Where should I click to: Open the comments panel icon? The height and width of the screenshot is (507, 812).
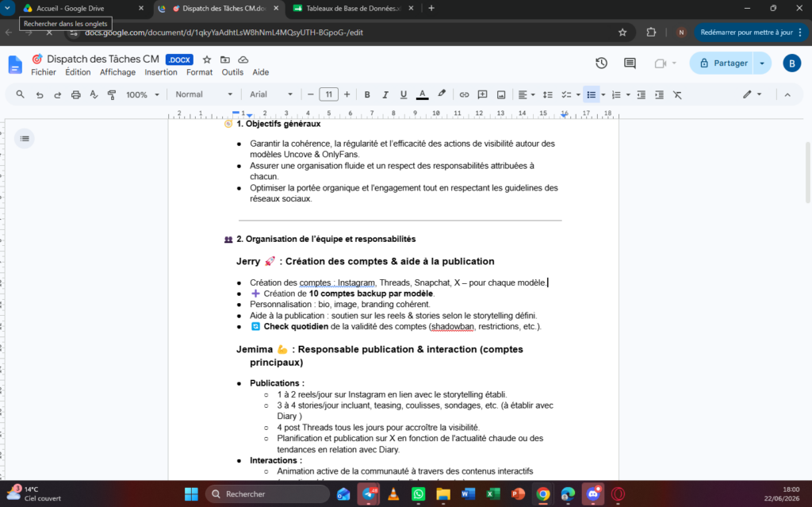[x=630, y=63]
